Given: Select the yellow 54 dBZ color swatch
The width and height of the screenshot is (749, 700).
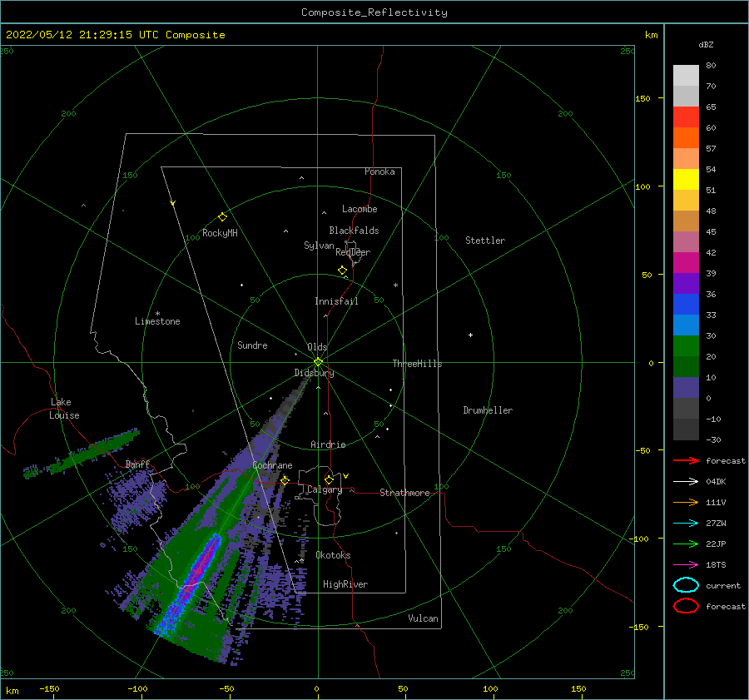Looking at the screenshot, I should 686,180.
